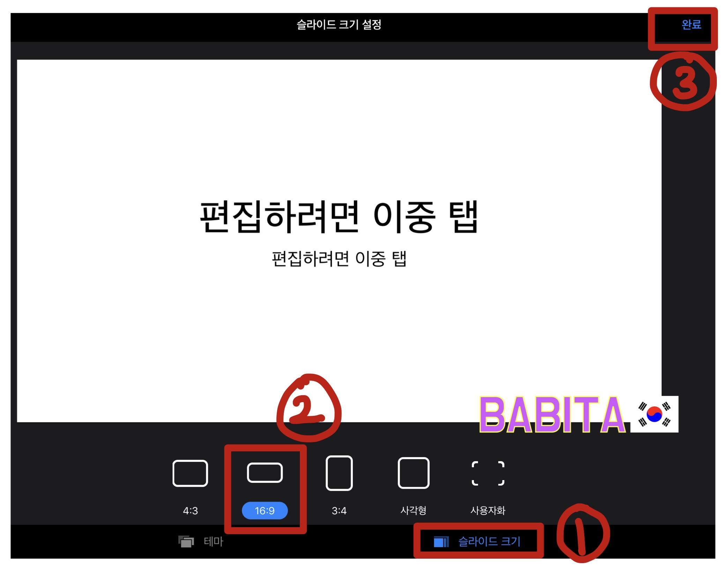
Task: Switch to the 테마 tab
Action: 213,541
